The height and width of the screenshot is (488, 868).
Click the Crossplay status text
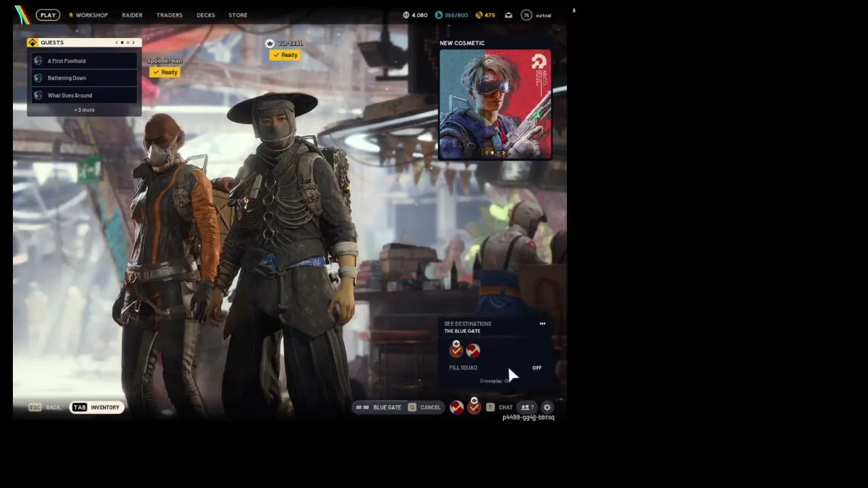tap(495, 381)
